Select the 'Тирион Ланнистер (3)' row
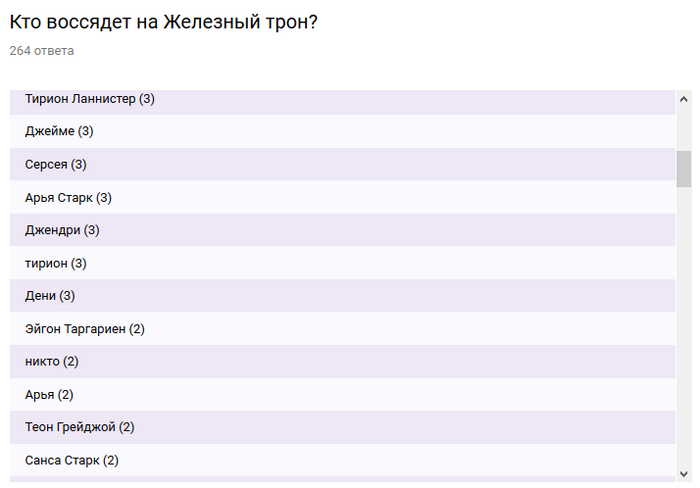The height and width of the screenshot is (488, 700). [90, 99]
